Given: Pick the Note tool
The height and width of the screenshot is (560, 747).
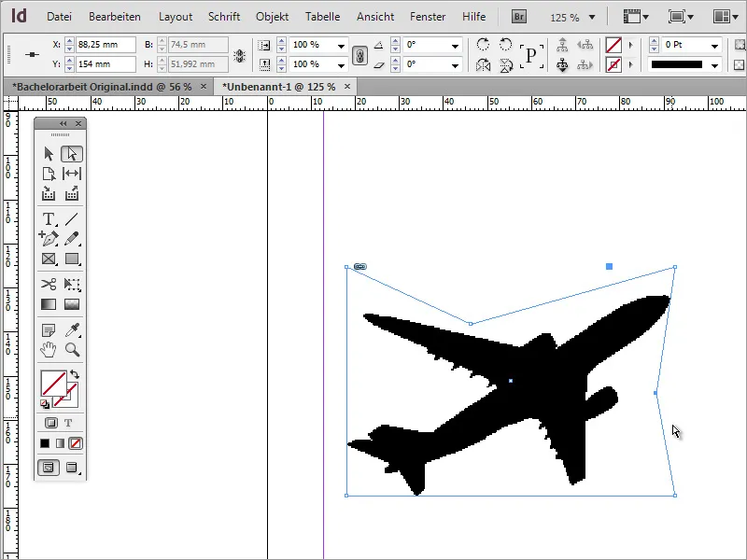Looking at the screenshot, I should (x=49, y=330).
